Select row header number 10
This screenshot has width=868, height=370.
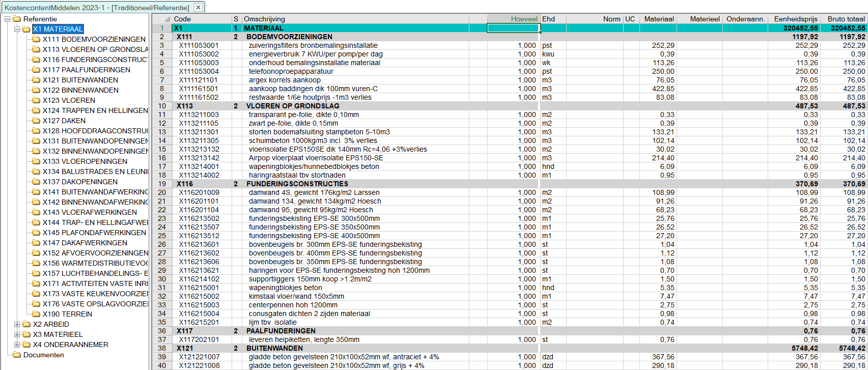coord(162,106)
